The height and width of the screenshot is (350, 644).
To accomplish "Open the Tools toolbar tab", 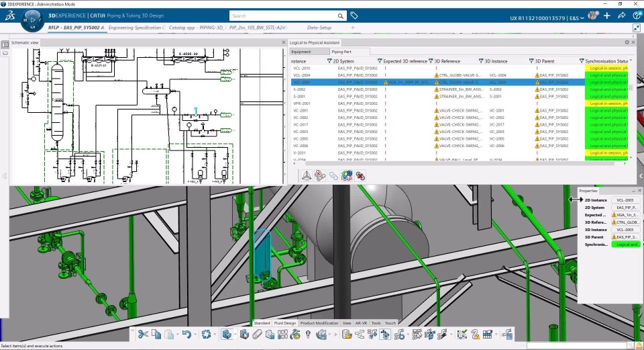I will (376, 323).
